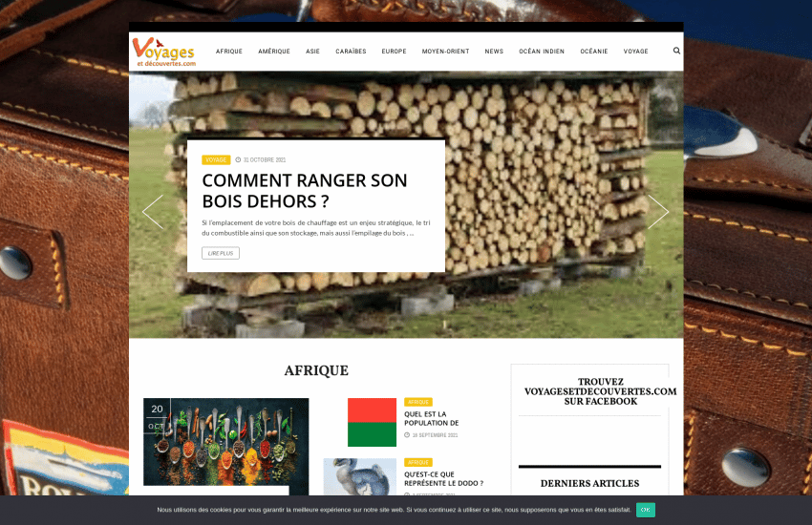
Task: Click the Voyages et découvertes logo
Action: click(164, 52)
